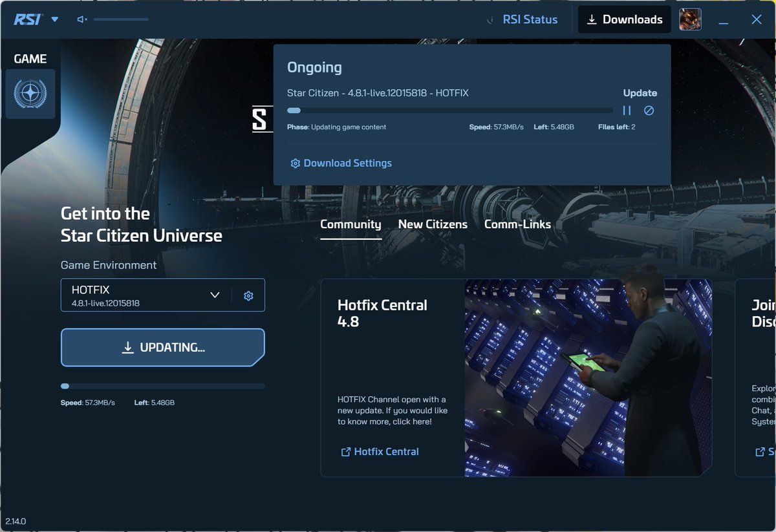Open game environment settings gear
Image resolution: width=776 pixels, height=532 pixels.
click(248, 295)
